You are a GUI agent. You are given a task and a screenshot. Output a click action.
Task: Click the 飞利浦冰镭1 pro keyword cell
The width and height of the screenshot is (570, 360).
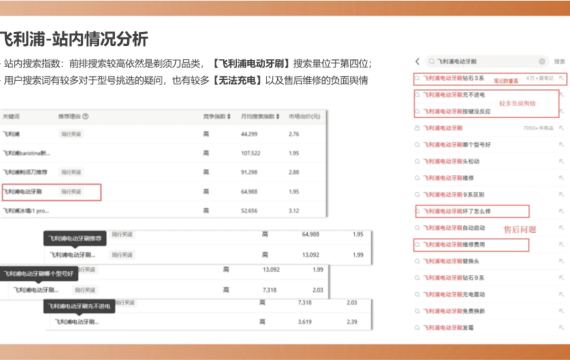click(x=25, y=211)
